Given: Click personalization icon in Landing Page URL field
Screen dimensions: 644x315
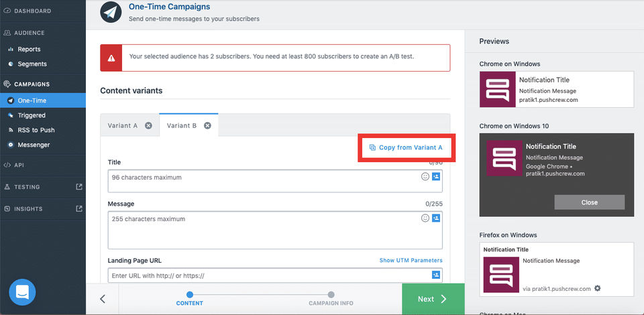Looking at the screenshot, I should coord(436,275).
